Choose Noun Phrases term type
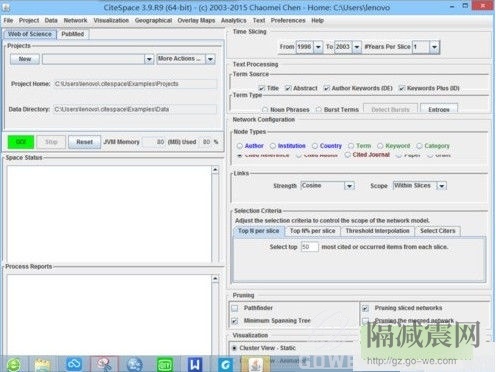The image size is (496, 372). pos(265,109)
